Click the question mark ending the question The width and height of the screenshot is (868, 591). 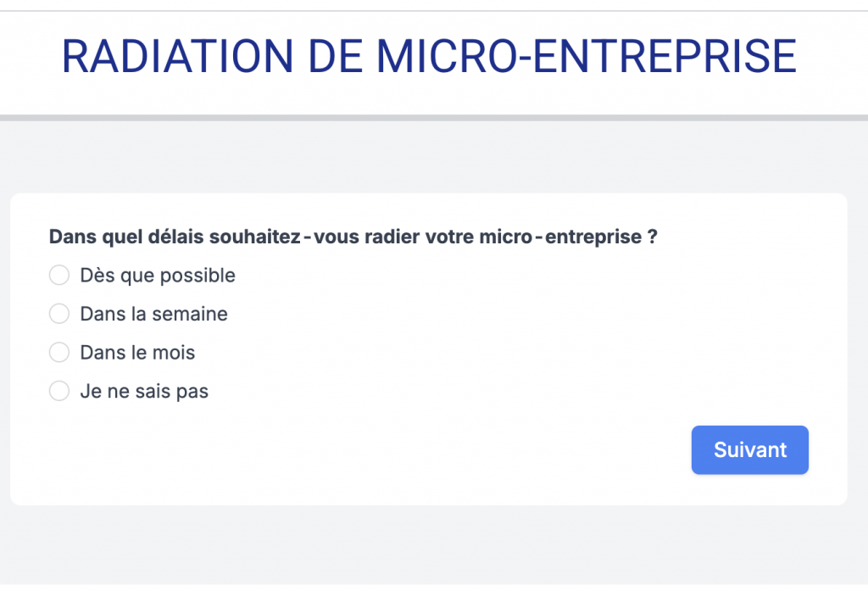click(x=652, y=237)
